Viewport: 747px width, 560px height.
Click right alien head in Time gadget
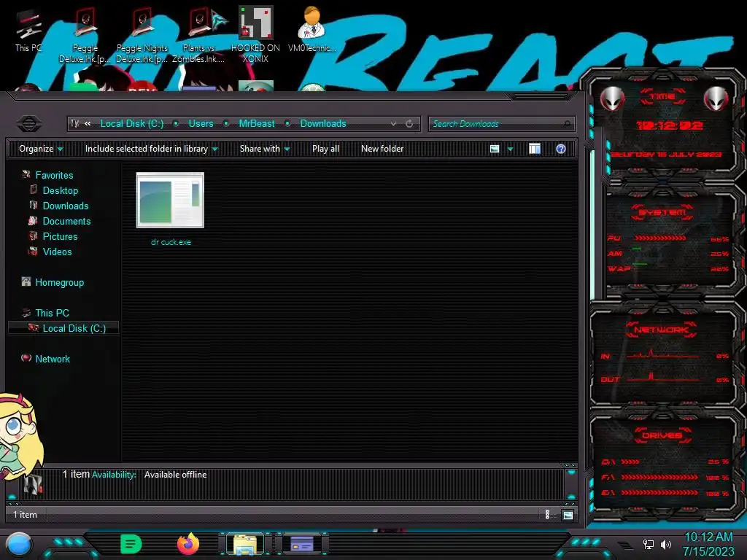click(x=716, y=98)
